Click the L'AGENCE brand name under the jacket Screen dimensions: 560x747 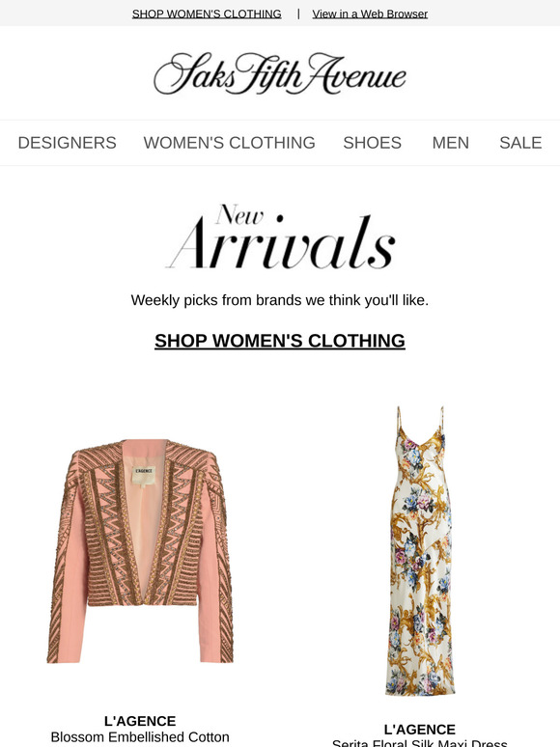click(140, 721)
